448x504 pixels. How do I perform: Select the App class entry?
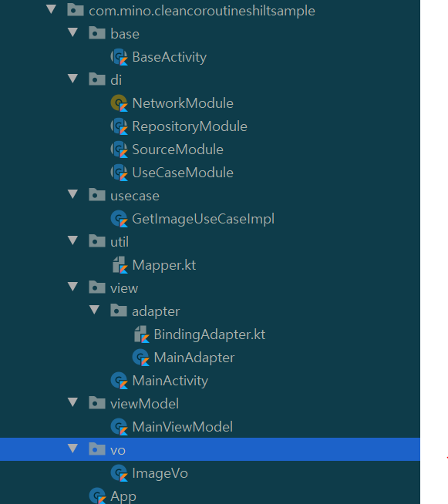123,497
